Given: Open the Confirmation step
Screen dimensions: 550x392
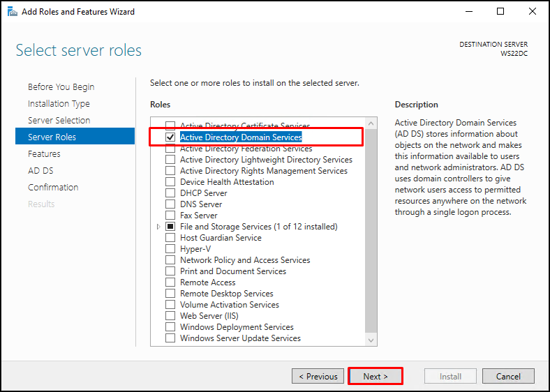Looking at the screenshot, I should click(53, 188).
